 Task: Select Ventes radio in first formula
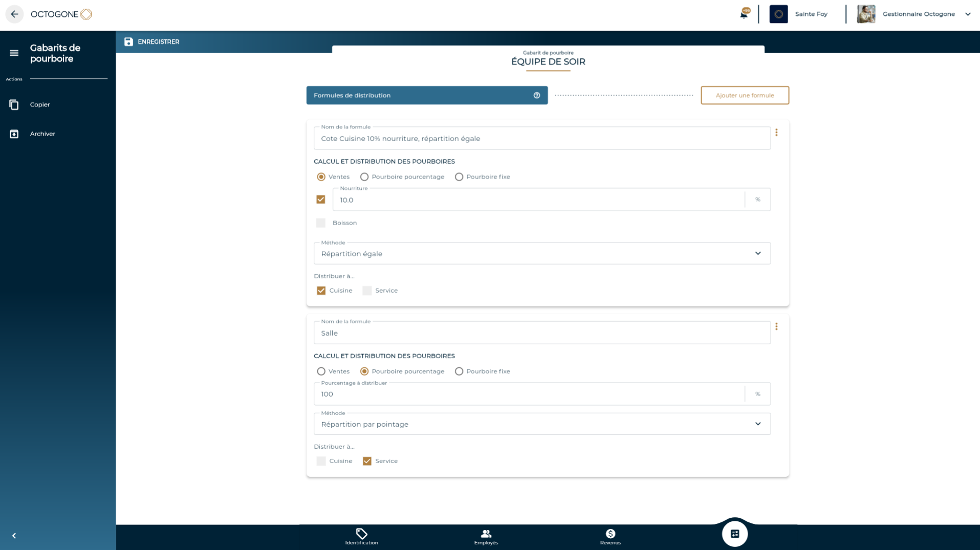point(321,177)
